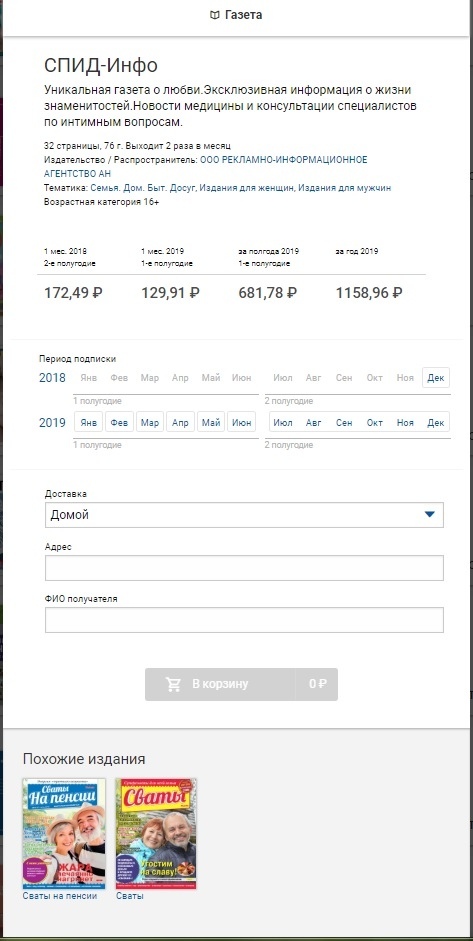This screenshot has height=941, width=473.
Task: Click the Адрес input field
Action: [x=244, y=568]
